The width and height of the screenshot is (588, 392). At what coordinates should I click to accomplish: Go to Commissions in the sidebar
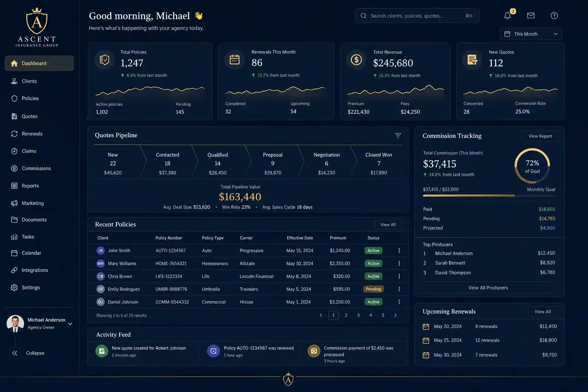pos(39,168)
